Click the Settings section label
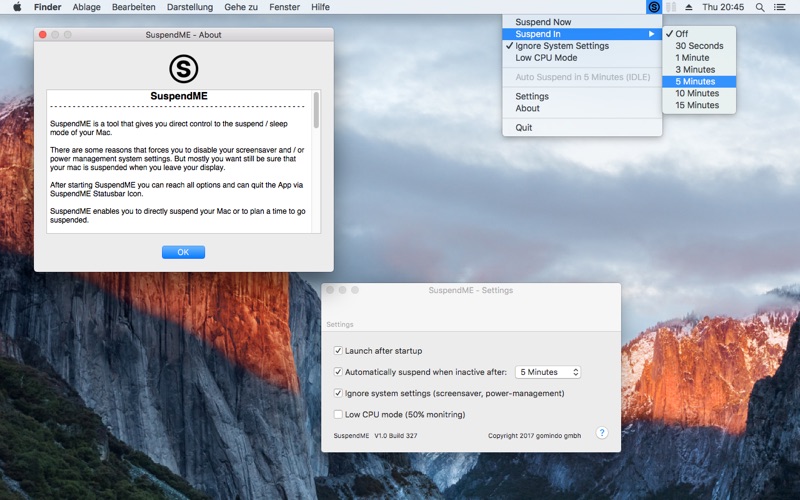The height and width of the screenshot is (500, 800). click(x=340, y=324)
